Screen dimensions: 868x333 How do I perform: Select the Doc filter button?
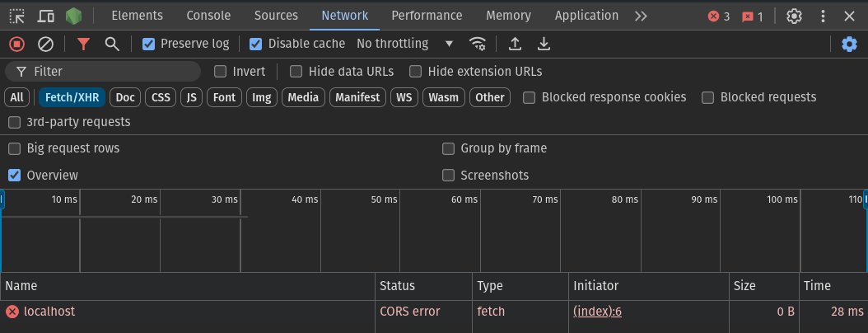point(125,97)
